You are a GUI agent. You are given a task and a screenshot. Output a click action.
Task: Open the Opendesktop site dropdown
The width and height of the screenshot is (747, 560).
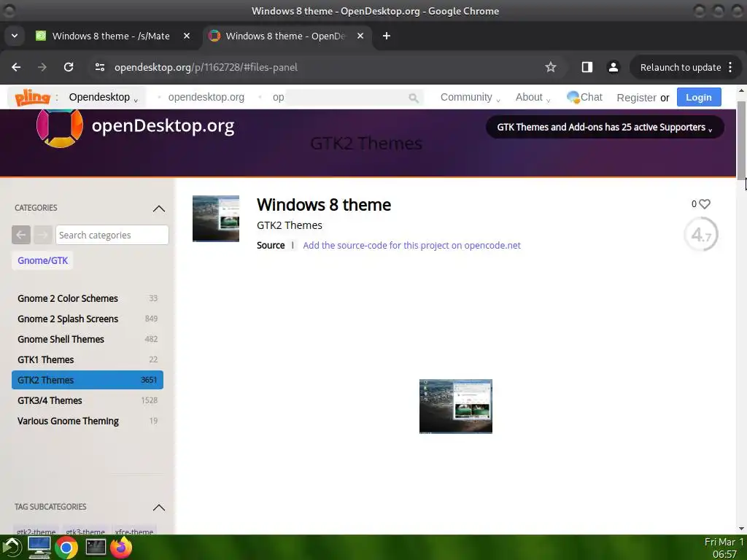click(x=104, y=97)
